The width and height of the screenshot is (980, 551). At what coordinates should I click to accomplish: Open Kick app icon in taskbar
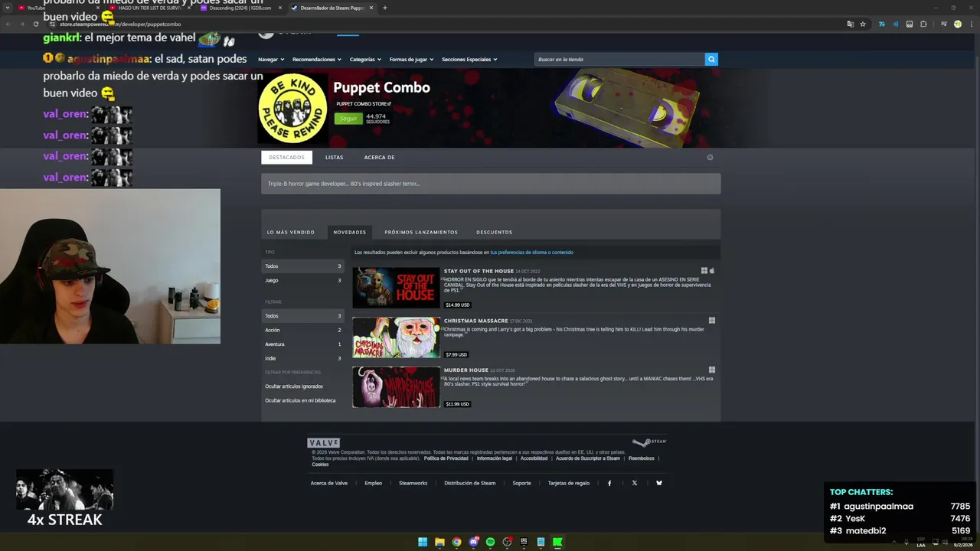pos(557,542)
